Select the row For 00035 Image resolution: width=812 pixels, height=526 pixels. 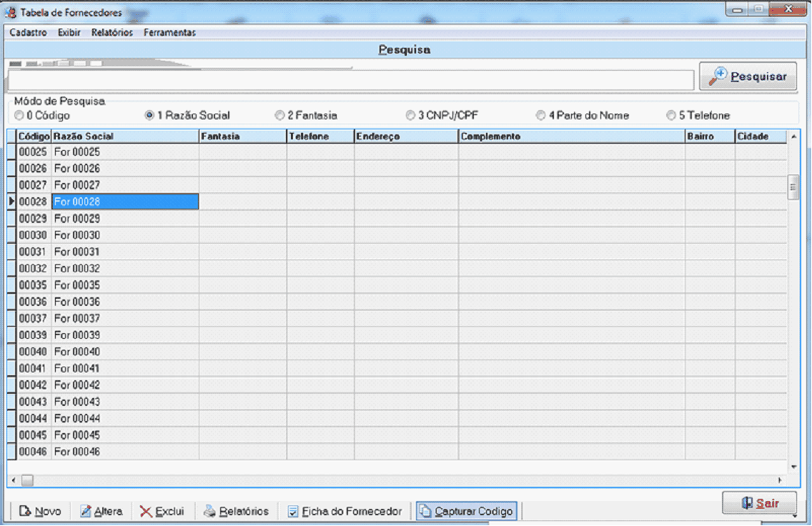coord(124,285)
